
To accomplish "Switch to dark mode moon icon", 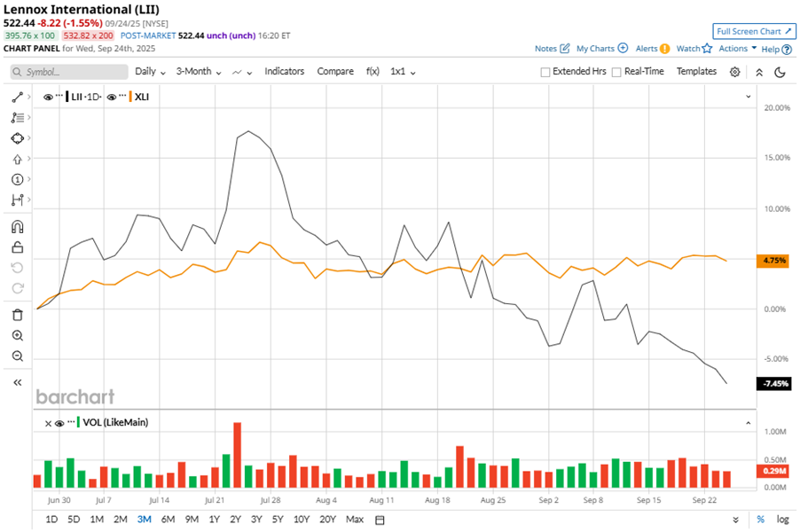I will (780, 72).
